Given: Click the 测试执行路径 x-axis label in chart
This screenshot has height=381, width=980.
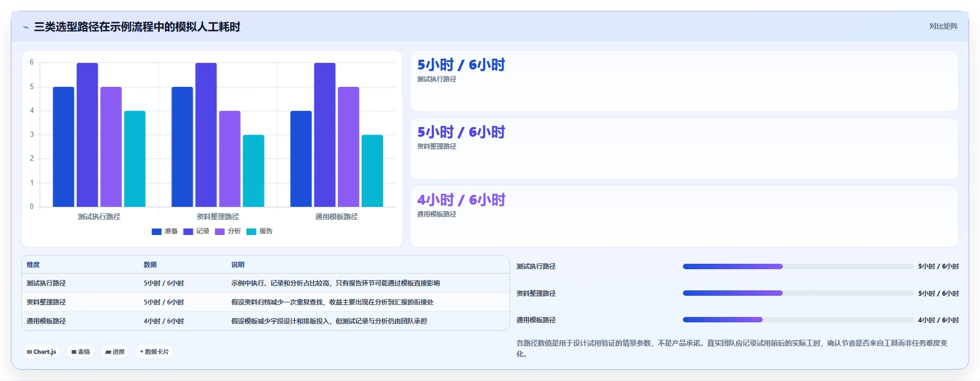Looking at the screenshot, I should [x=99, y=217].
